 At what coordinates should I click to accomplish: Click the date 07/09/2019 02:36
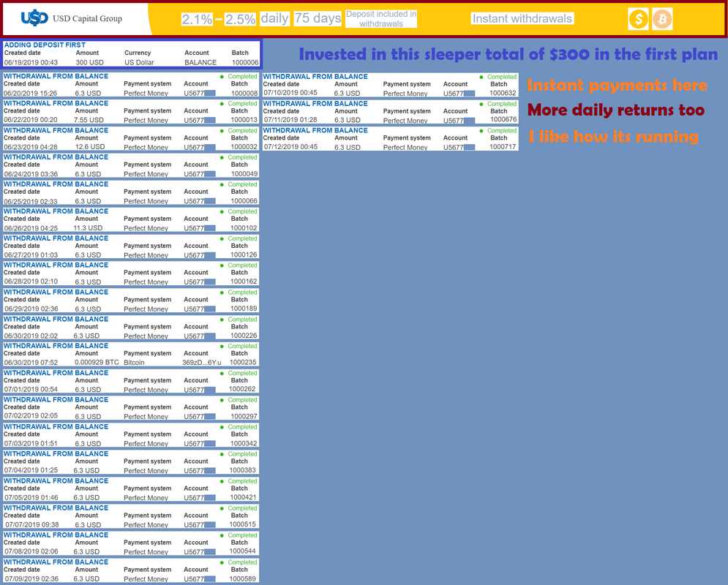(31, 578)
